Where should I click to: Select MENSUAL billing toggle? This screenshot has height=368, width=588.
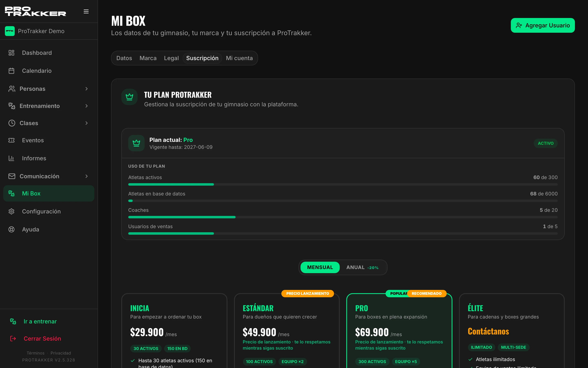click(x=320, y=267)
